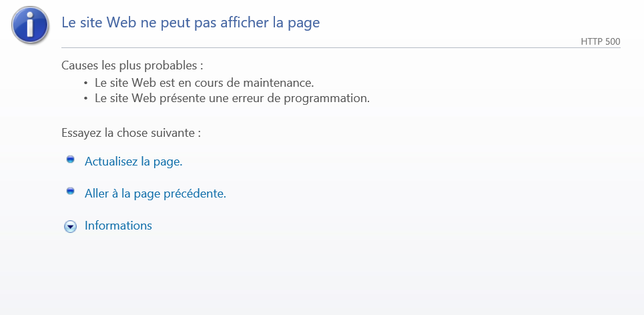Click the blue bullet beside Actualisez la page
The height and width of the screenshot is (315, 644).
point(70,160)
